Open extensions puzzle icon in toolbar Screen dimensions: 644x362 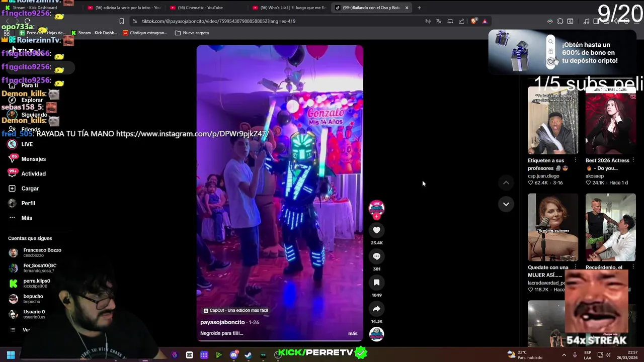click(x=560, y=21)
